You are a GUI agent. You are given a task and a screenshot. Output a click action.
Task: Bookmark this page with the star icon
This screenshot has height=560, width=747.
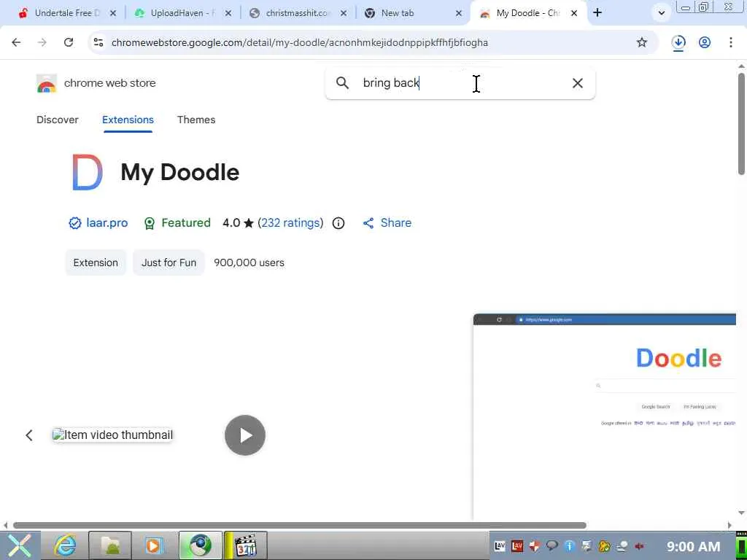point(642,42)
